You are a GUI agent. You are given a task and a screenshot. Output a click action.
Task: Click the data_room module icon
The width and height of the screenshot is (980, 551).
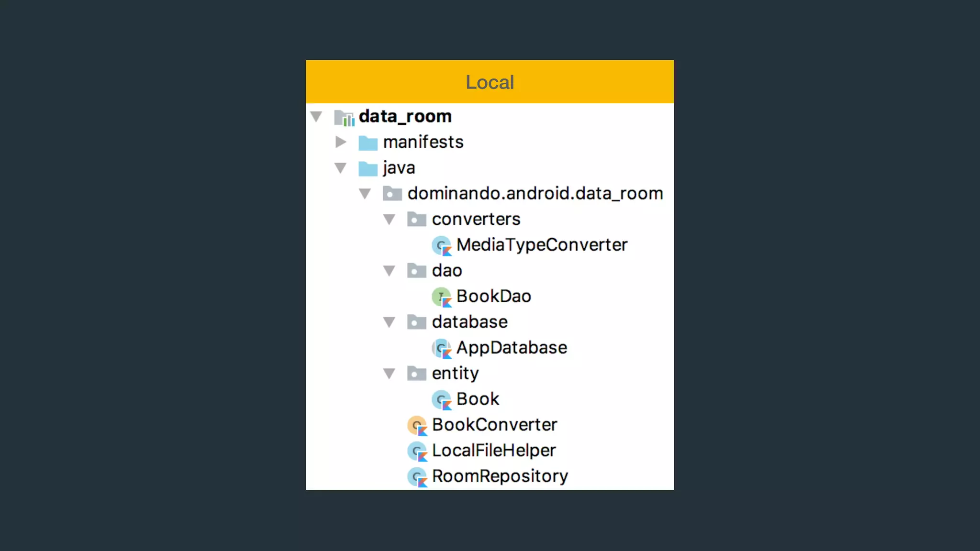pos(344,117)
